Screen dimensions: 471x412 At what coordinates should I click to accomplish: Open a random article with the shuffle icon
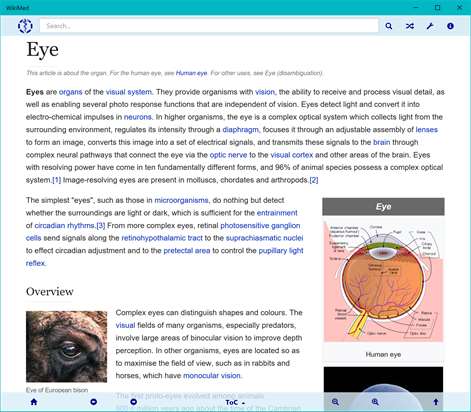point(410,26)
